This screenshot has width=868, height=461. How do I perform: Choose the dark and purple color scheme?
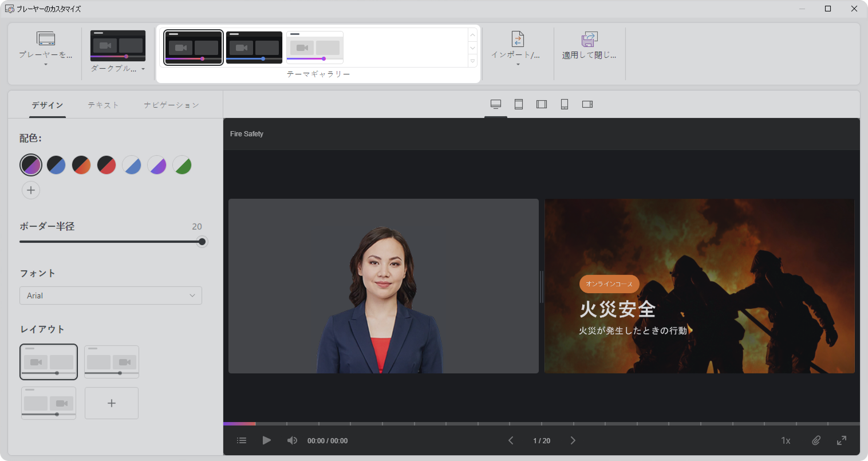31,165
